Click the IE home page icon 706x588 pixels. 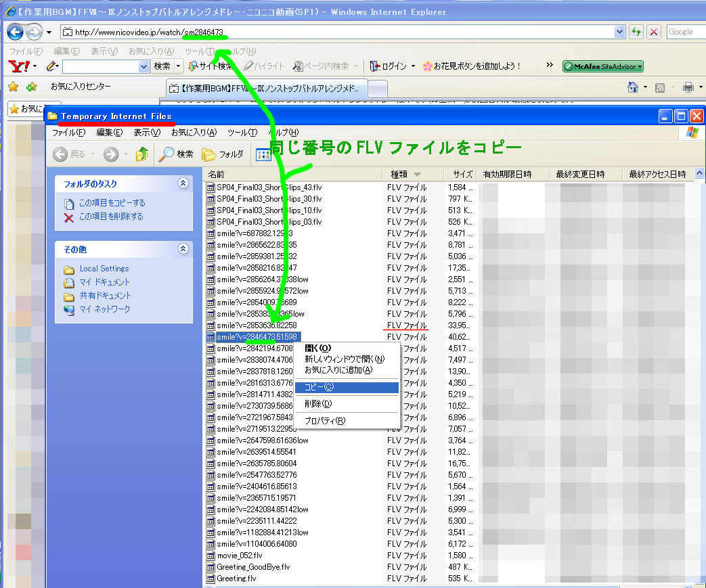point(633,87)
